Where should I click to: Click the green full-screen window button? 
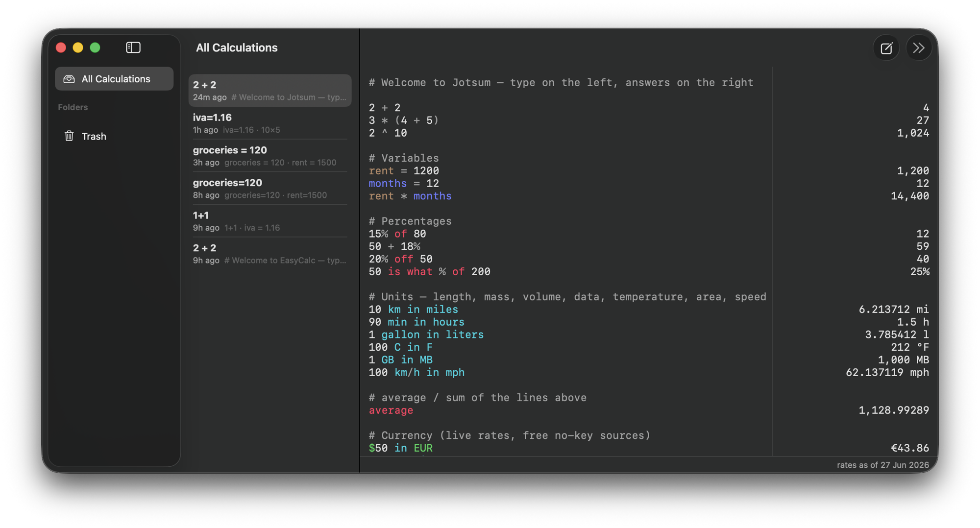95,48
